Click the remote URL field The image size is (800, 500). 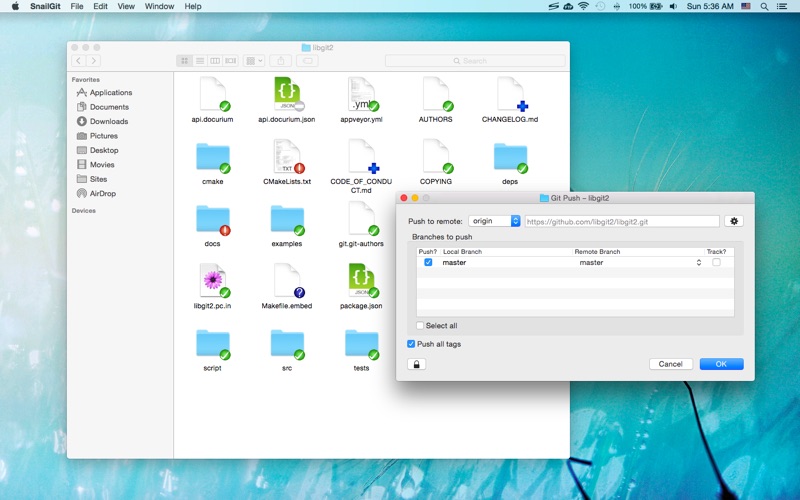[622, 221]
